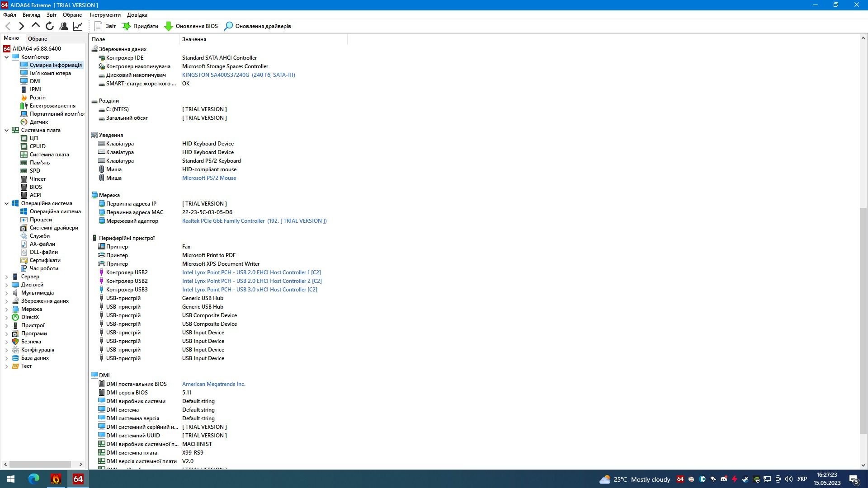
Task: Open the user profile icon in the toolbar
Action: pyautogui.click(x=64, y=26)
